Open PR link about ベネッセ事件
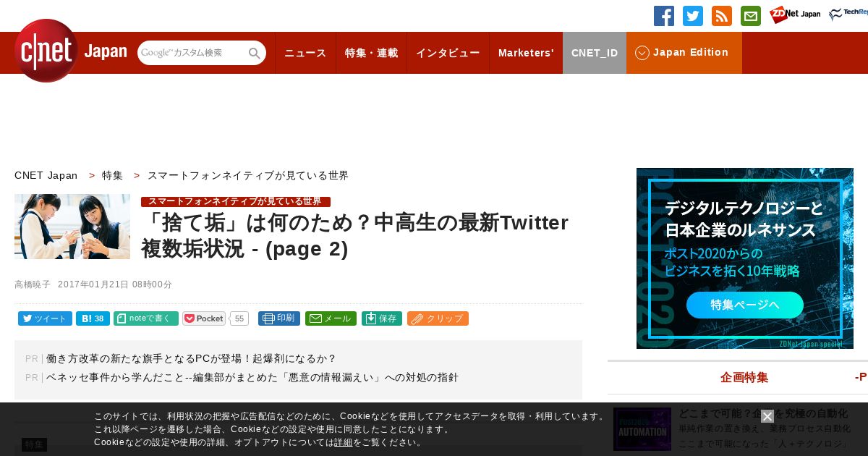This screenshot has width=868, height=456. (x=252, y=377)
